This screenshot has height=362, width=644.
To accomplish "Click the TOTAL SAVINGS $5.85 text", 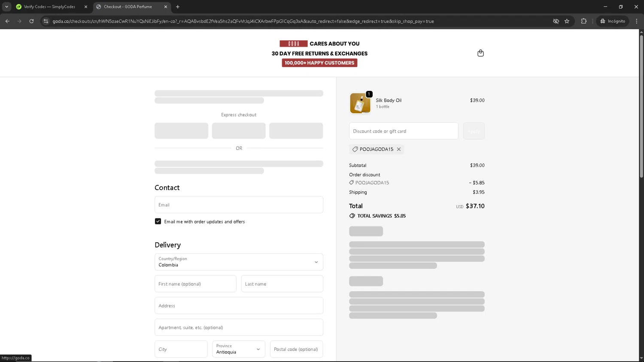I will (381, 216).
